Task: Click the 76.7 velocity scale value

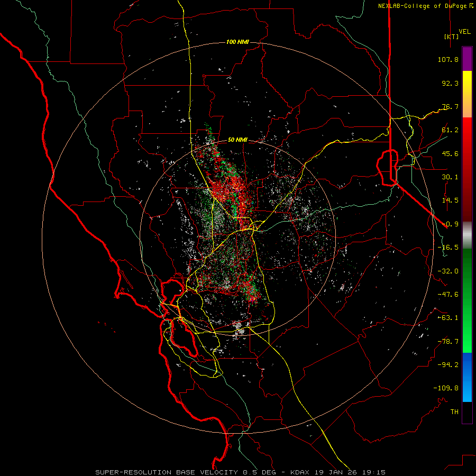Action: tap(450, 106)
